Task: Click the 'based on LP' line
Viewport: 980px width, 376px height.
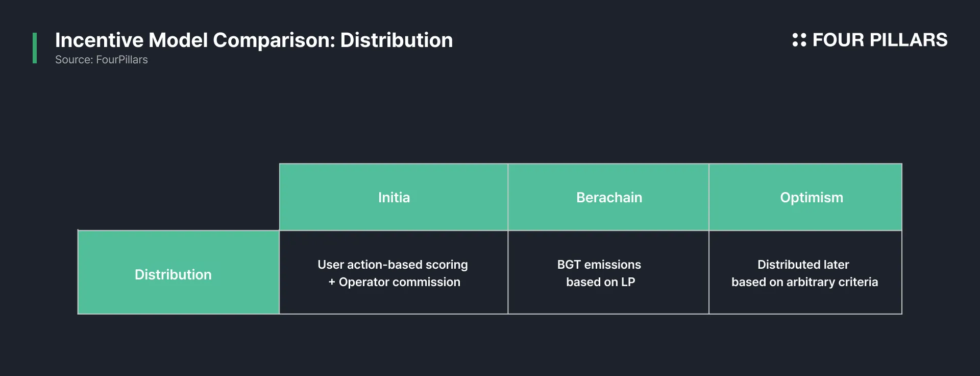Action: pyautogui.click(x=600, y=282)
